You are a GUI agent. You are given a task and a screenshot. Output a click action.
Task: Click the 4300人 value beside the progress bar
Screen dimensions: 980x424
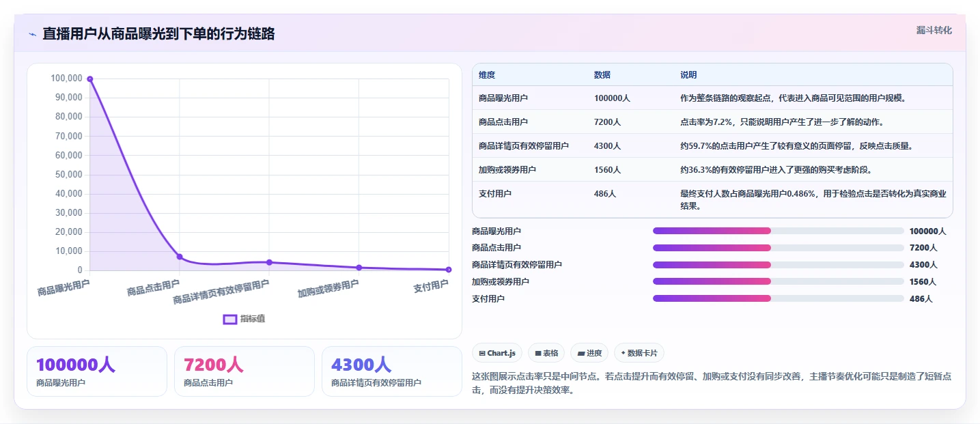923,265
